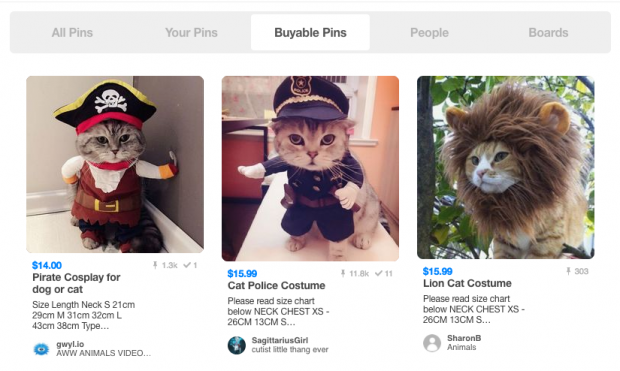Click the pin count icon on Cat Police Costume
The width and height of the screenshot is (620, 371).
coord(343,273)
